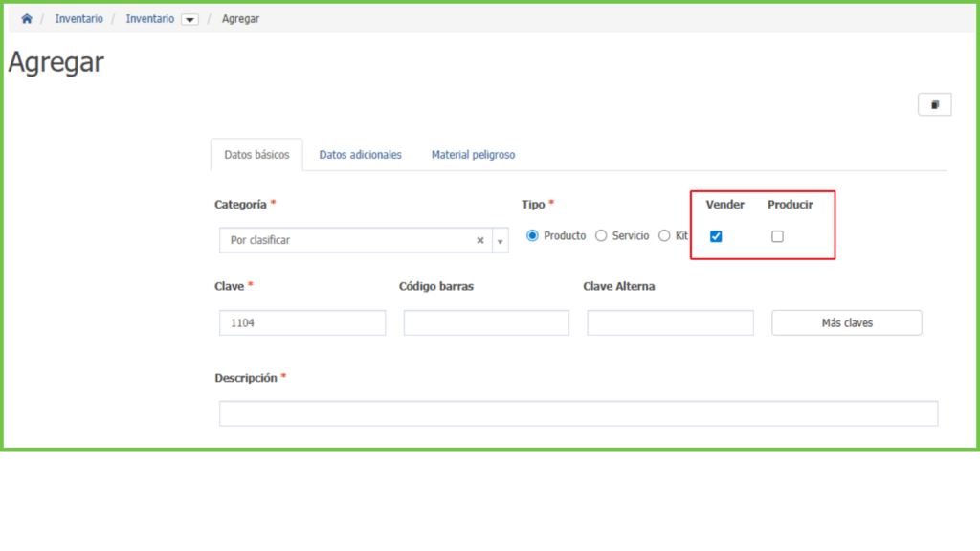This screenshot has height=551, width=980.
Task: Select the Datos básicos tab
Action: pyautogui.click(x=256, y=155)
